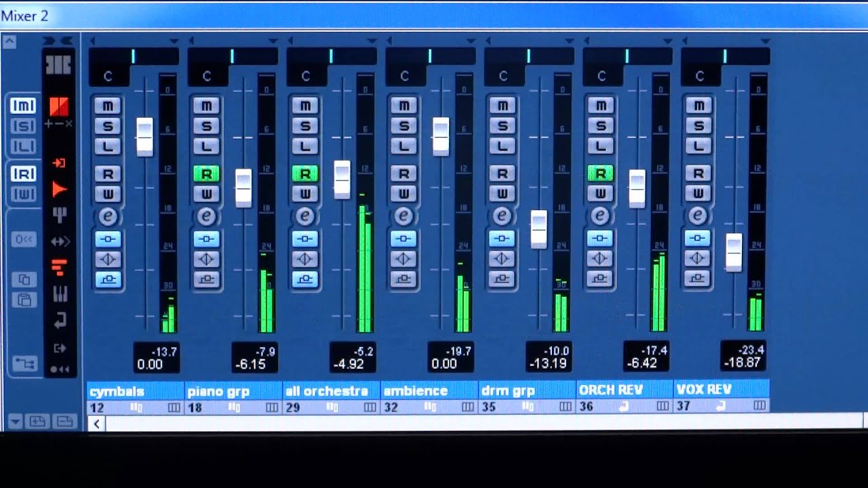This screenshot has width=868, height=488.
Task: Bypass inserts on VOX REV channel
Action: [697, 239]
